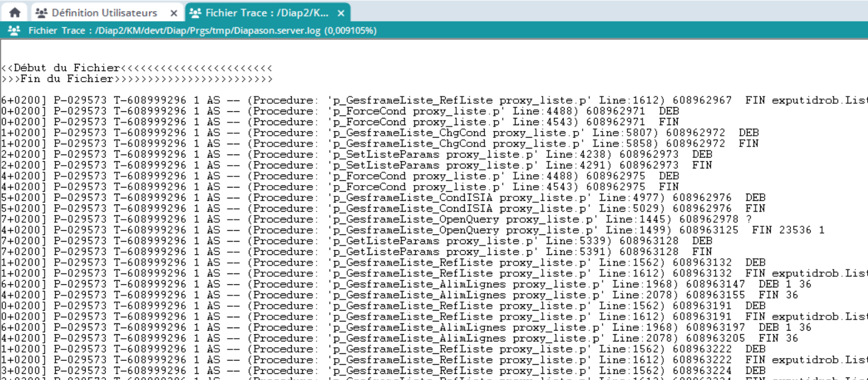Viewport: 868px width, 380px height.
Task: Select the OpenQuery Line:1499 FIN 23536 entry
Action: pos(466,230)
